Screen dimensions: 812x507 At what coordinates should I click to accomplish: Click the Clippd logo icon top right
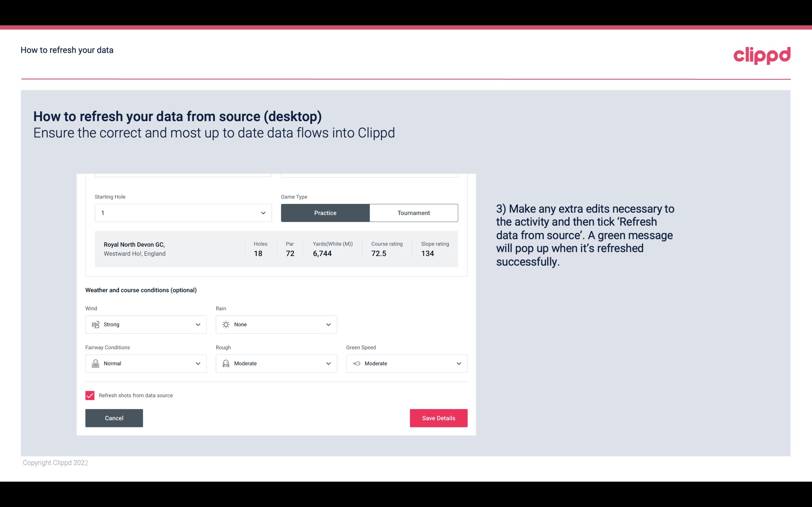(762, 55)
